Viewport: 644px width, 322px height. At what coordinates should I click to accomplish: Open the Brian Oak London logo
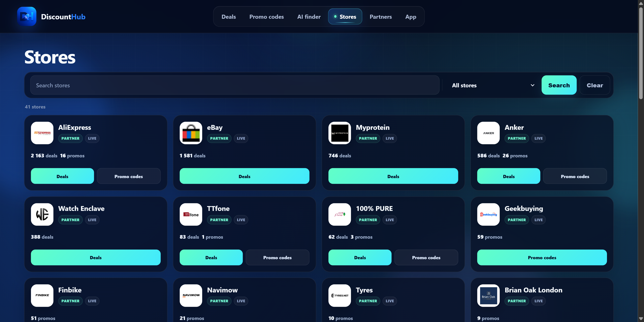pos(488,295)
